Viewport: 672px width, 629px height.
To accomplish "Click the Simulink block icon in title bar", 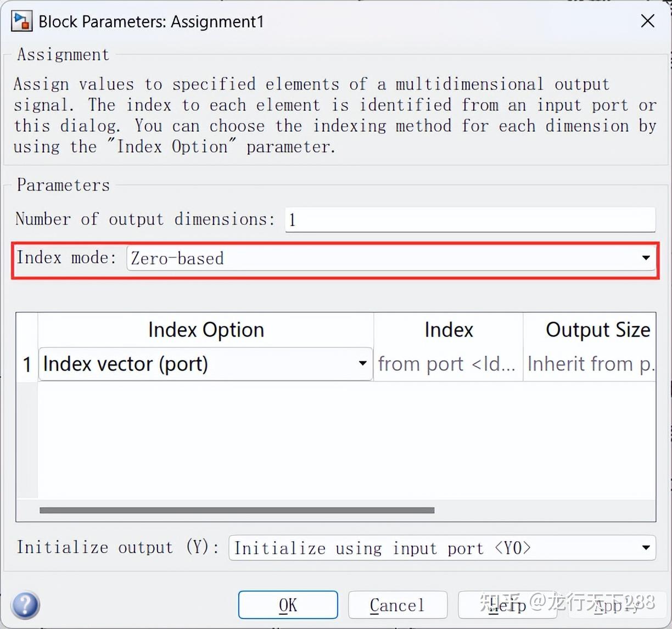I will pos(21,21).
